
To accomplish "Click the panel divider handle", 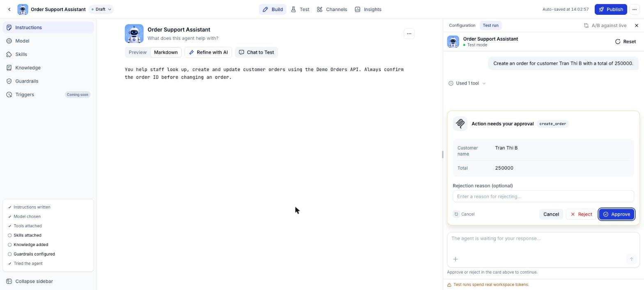I will pos(442,154).
